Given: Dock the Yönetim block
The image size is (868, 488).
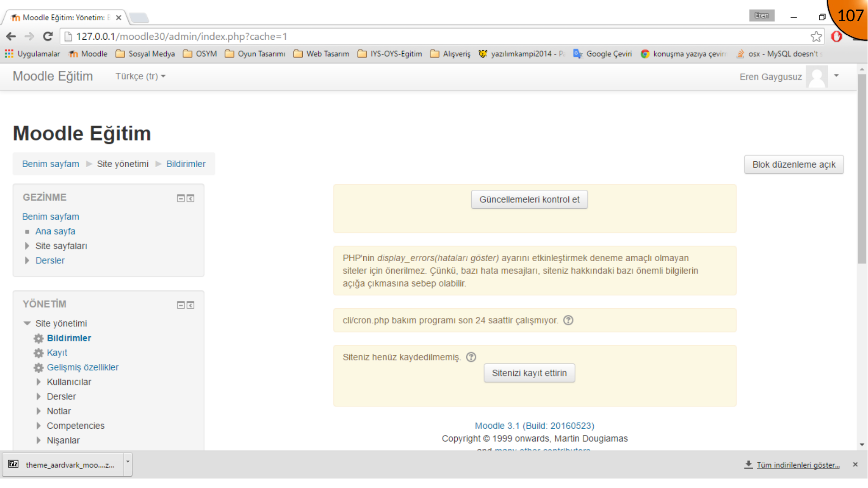Looking at the screenshot, I should 191,305.
